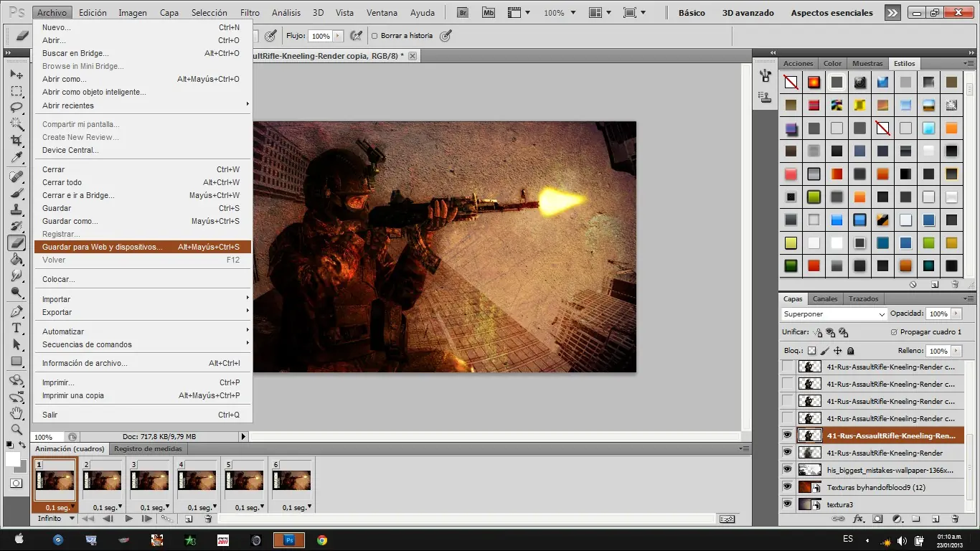Select the Lasso tool in the toolbox
Viewport: 980px width, 551px height.
pos(17,108)
